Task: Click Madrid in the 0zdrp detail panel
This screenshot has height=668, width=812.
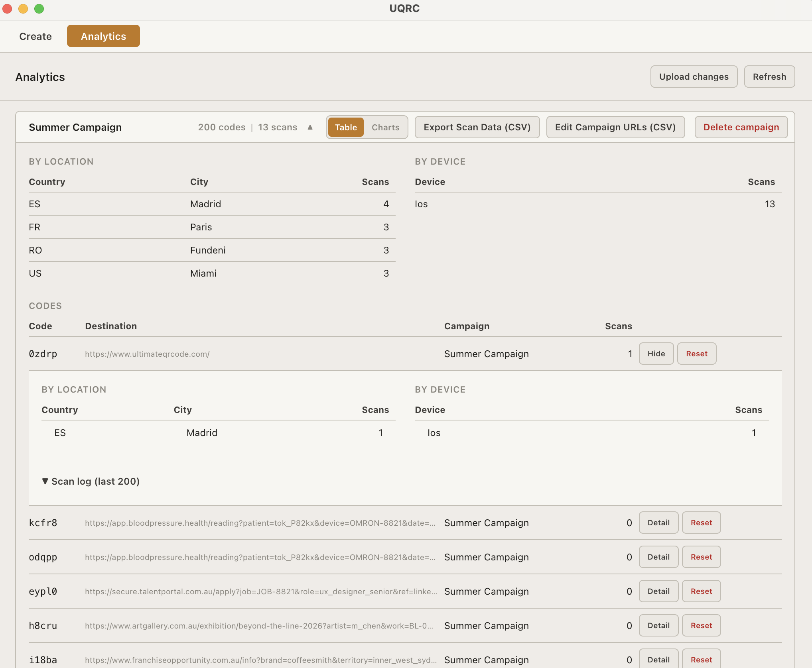Action: point(202,433)
